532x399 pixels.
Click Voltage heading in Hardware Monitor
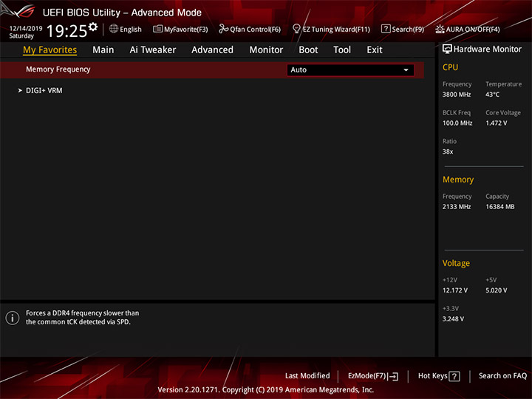coord(456,264)
